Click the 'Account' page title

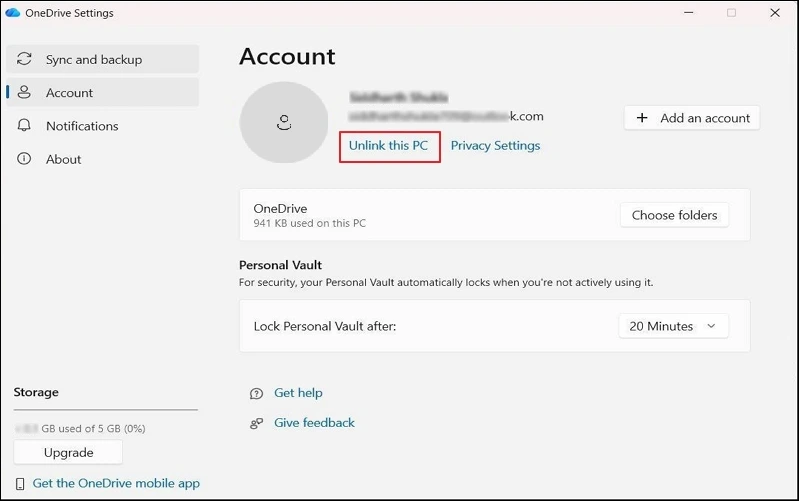point(287,56)
